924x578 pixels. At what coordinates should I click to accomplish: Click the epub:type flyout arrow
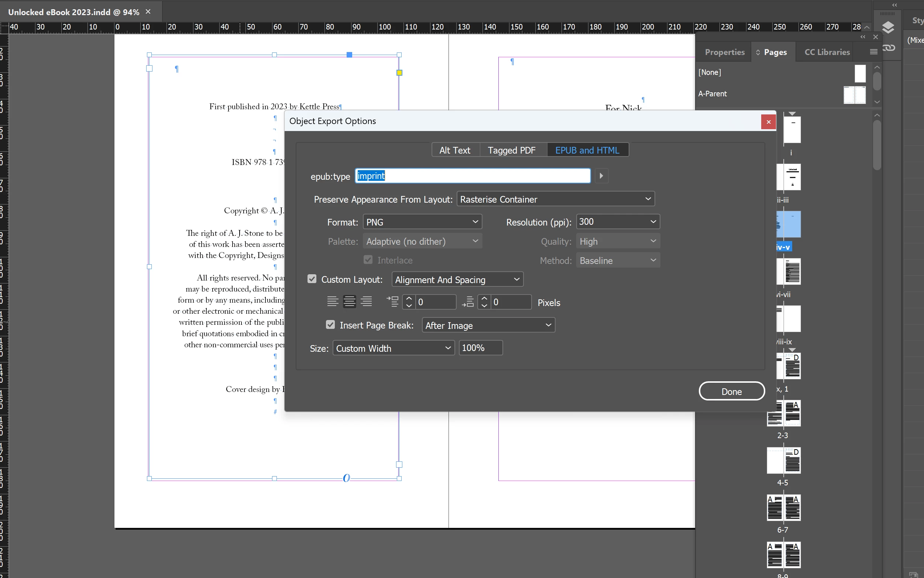tap(601, 176)
